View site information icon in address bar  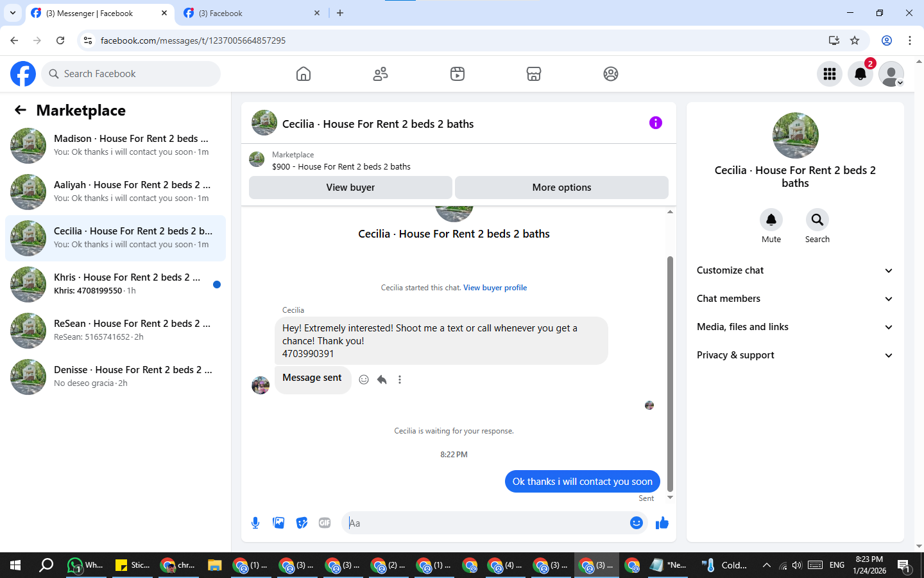click(88, 40)
